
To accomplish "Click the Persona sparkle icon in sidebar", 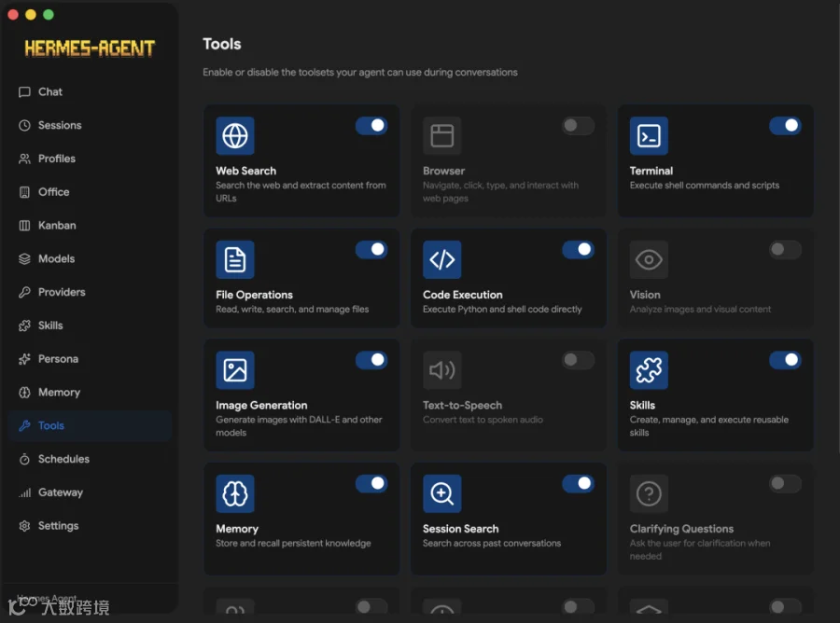I will pyautogui.click(x=24, y=359).
